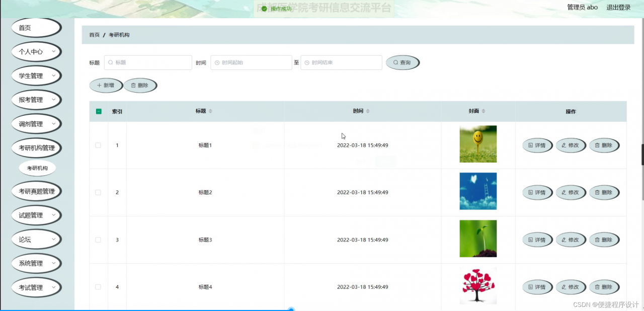Open 详情 for 标题1
Screen dimensions: 644x311
(x=537, y=145)
